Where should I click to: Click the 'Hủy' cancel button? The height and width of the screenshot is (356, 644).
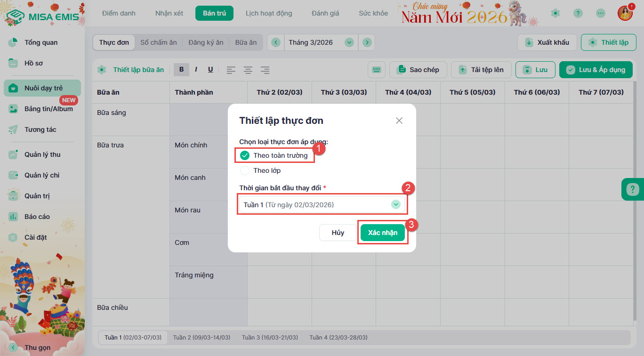[338, 233]
